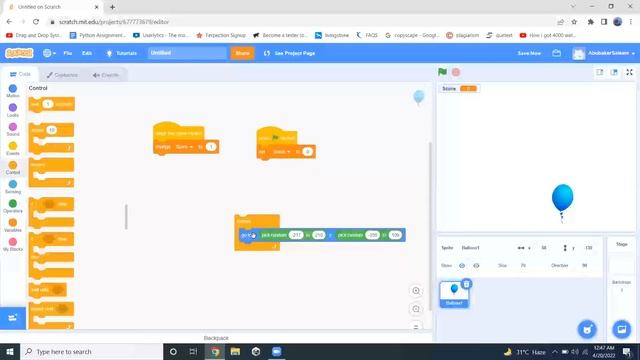Enter full screen stage mode
This screenshot has width=640, height=360.
629,72
